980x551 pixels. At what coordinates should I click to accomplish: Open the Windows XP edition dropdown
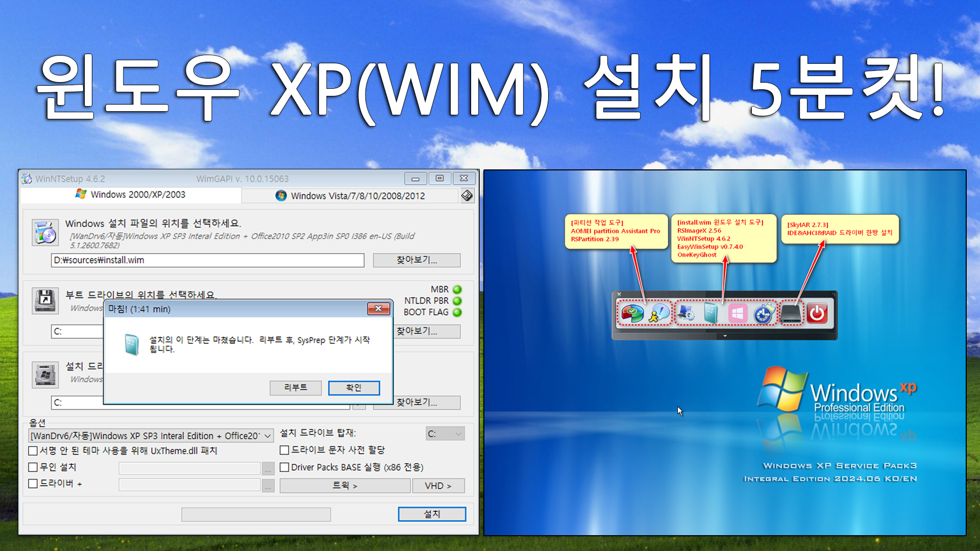coord(151,436)
